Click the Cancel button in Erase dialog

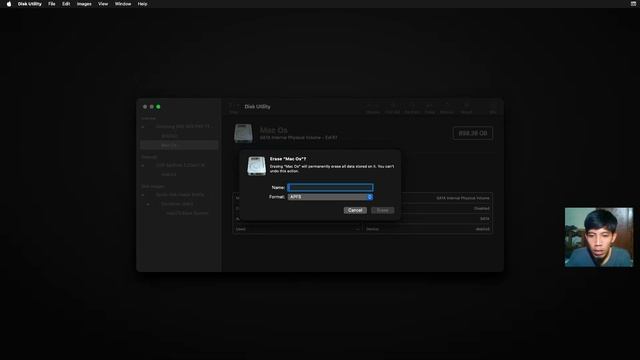[355, 210]
